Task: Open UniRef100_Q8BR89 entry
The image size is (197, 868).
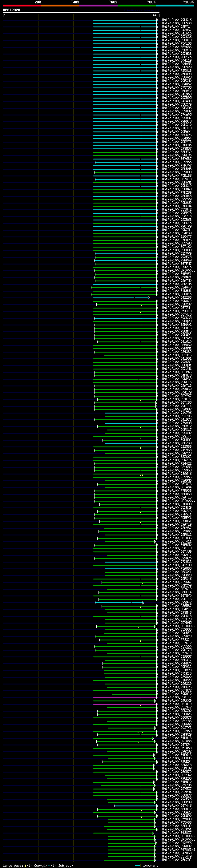Action: click(177, 802)
